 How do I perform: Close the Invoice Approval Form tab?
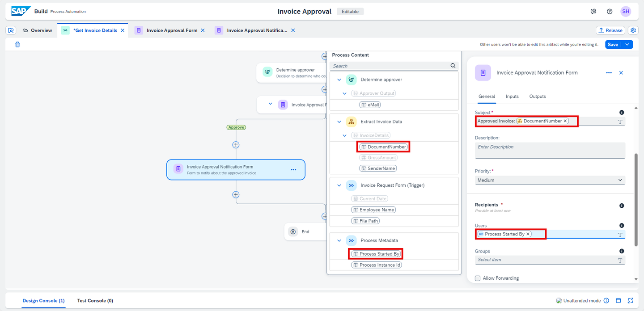(x=203, y=30)
